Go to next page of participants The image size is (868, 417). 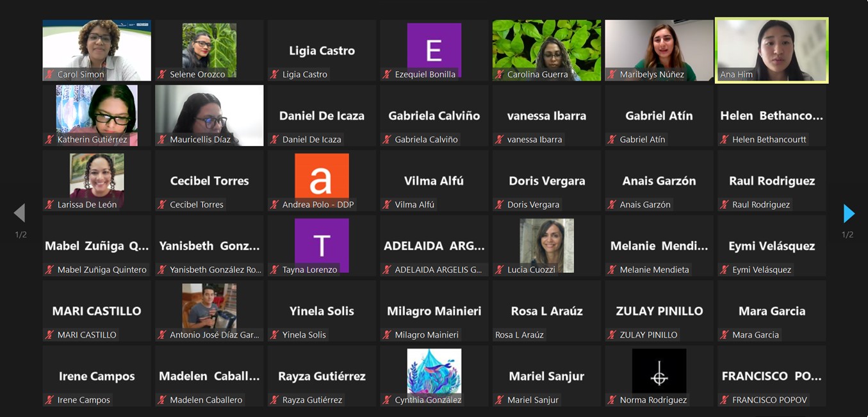pos(849,213)
